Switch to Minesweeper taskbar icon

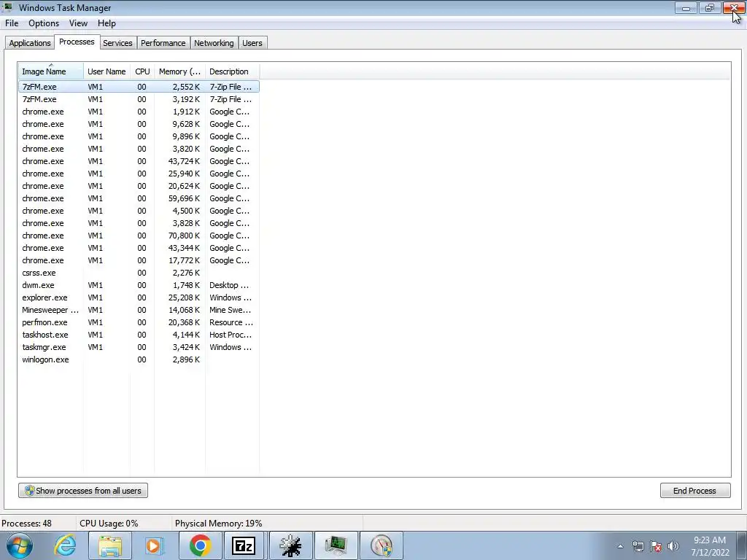(x=290, y=545)
